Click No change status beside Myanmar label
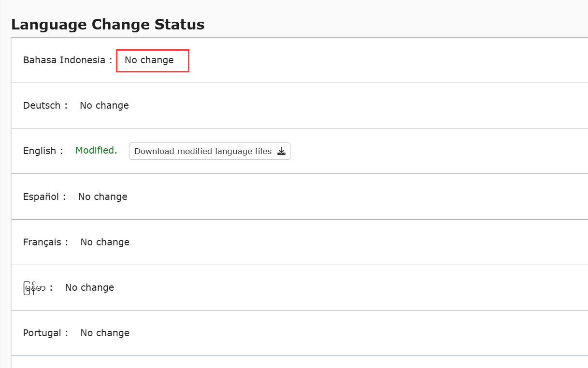588x368 pixels. [x=89, y=287]
